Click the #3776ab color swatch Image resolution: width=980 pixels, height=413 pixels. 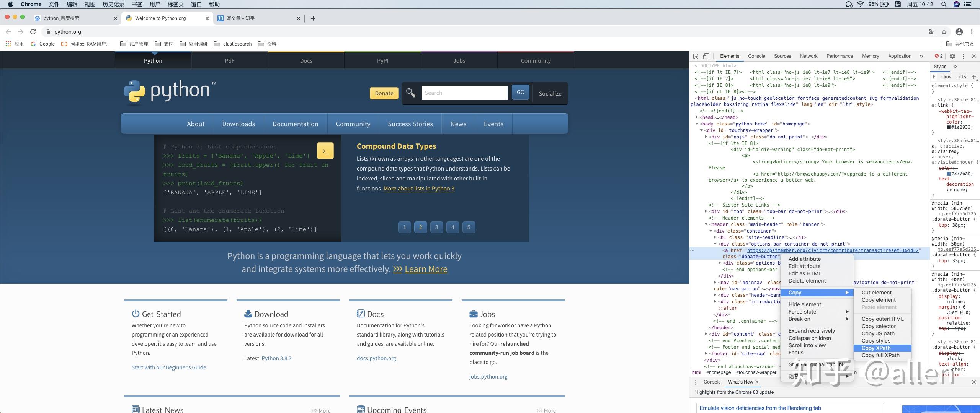pyautogui.click(x=949, y=174)
